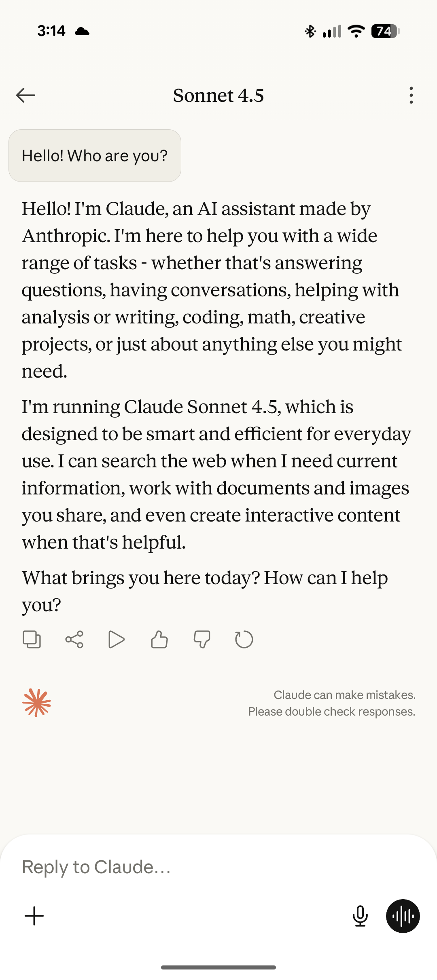Open the plus attachment menu
Viewport: 437px width, 980px height.
[34, 916]
